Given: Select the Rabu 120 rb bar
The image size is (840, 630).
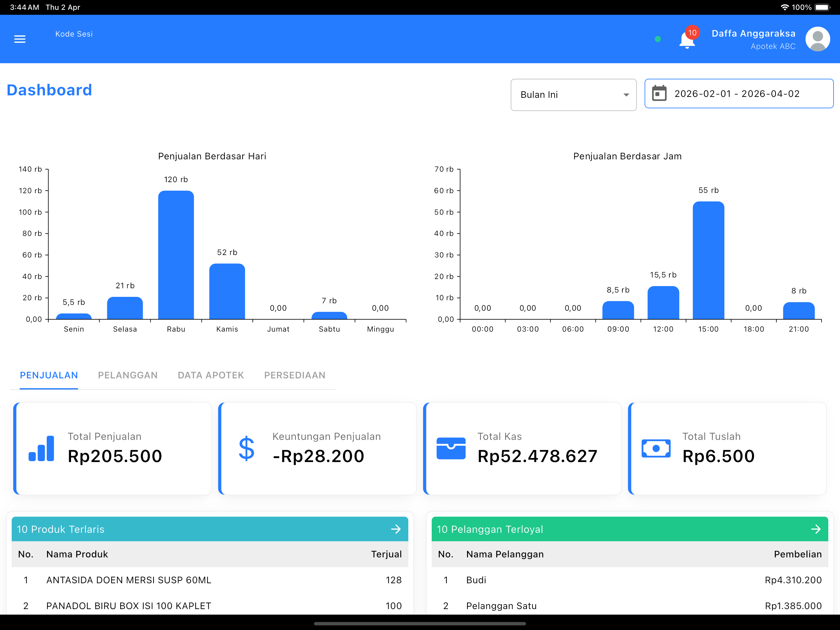Looking at the screenshot, I should (x=176, y=255).
